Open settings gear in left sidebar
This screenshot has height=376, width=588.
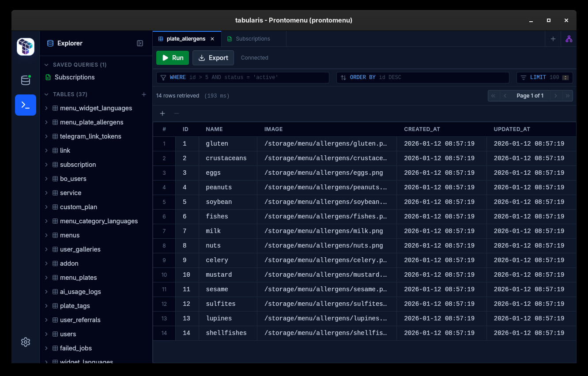pyautogui.click(x=26, y=342)
